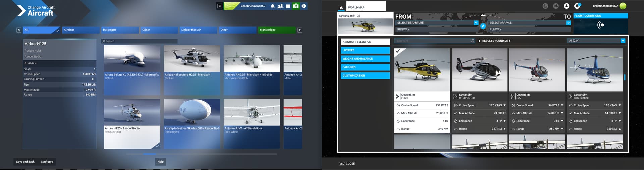644x170 pixels.
Task: Click the magnifier icon in right search bar
Action: (x=473, y=41)
